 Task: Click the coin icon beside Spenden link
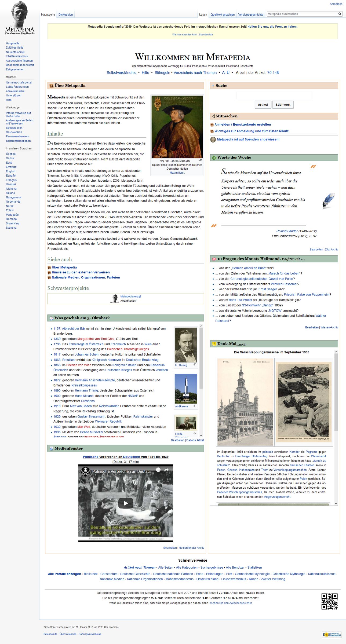click(x=213, y=140)
